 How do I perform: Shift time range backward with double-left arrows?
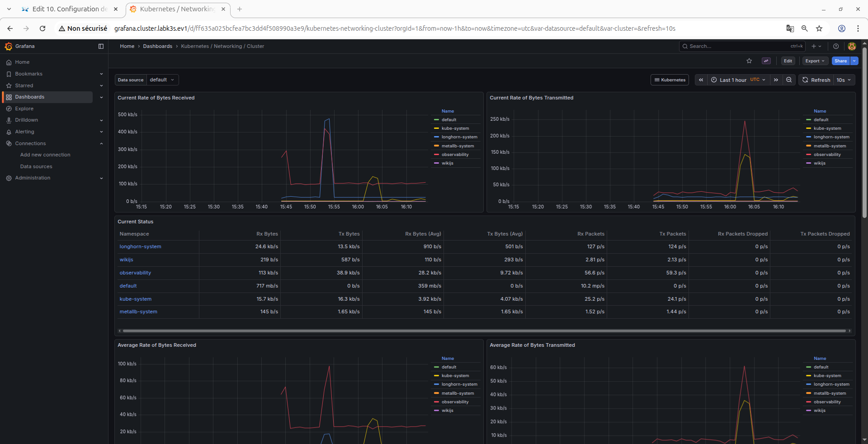coord(701,80)
